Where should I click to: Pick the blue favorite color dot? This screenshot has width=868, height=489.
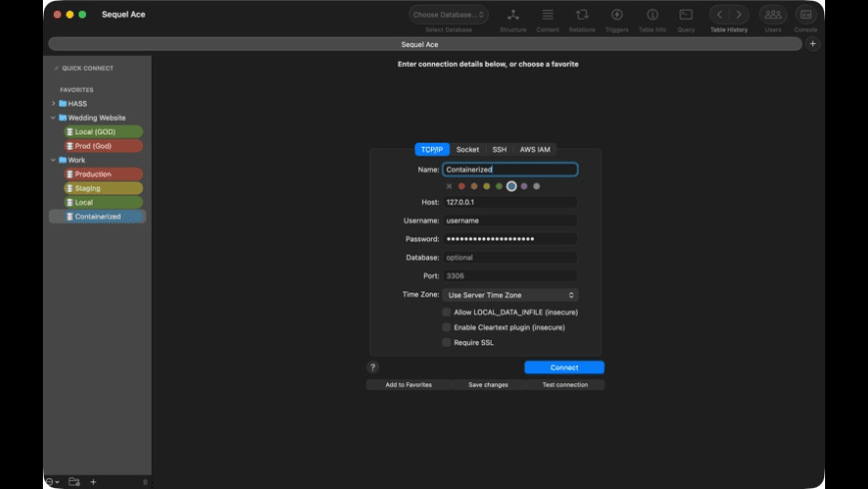512,186
